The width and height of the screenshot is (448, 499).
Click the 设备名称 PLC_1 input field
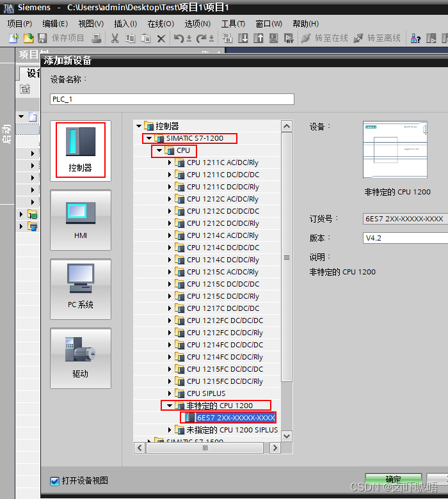(172, 99)
